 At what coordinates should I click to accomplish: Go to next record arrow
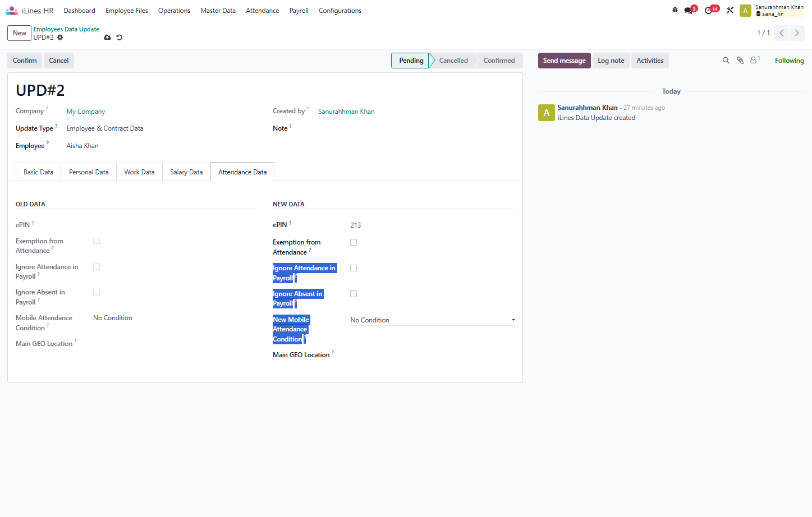[x=797, y=33]
